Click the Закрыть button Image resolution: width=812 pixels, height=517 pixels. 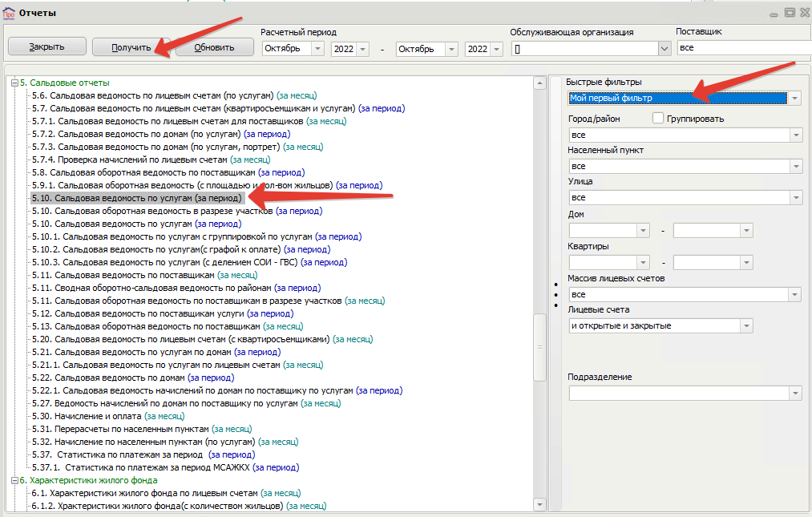click(x=46, y=46)
